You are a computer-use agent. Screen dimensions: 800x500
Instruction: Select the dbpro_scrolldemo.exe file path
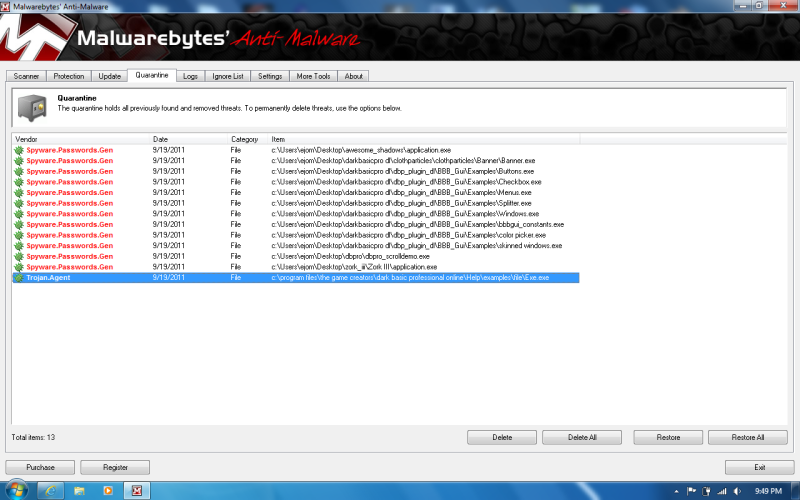click(x=351, y=256)
